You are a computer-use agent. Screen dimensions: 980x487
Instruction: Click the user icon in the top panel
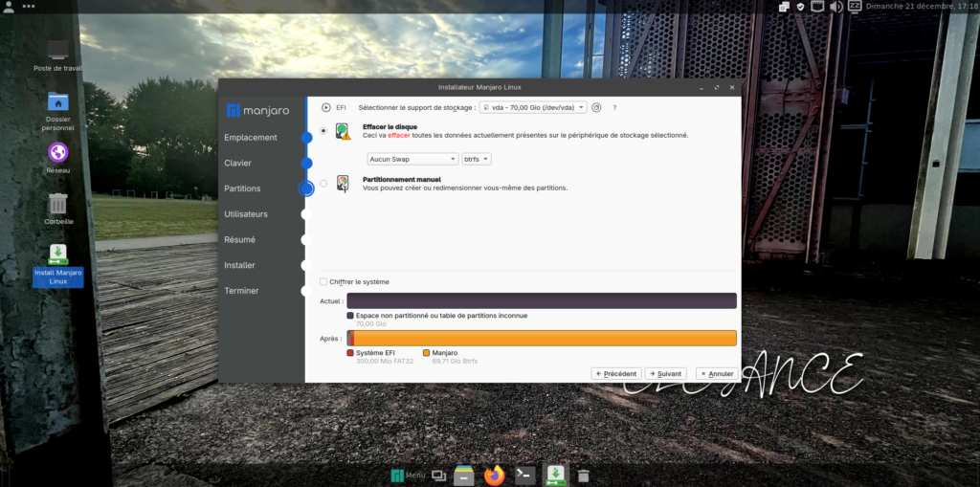pyautogui.click(x=8, y=7)
